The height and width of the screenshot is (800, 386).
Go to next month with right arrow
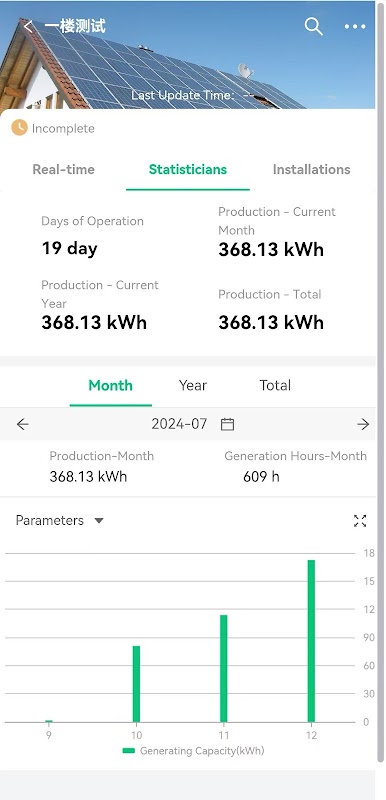(363, 424)
